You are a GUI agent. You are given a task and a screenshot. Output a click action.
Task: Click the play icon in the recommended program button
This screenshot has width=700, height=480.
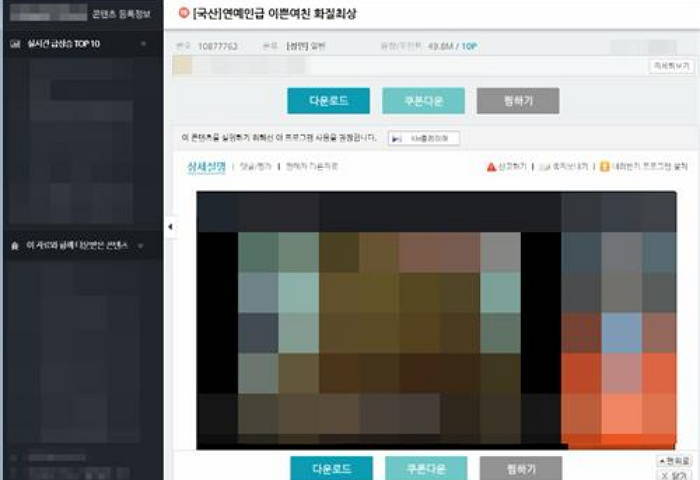pyautogui.click(x=396, y=139)
